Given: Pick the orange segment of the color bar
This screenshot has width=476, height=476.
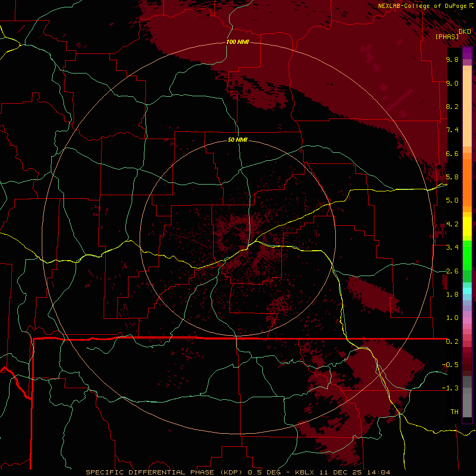Looking at the screenshot, I should click(467, 182).
